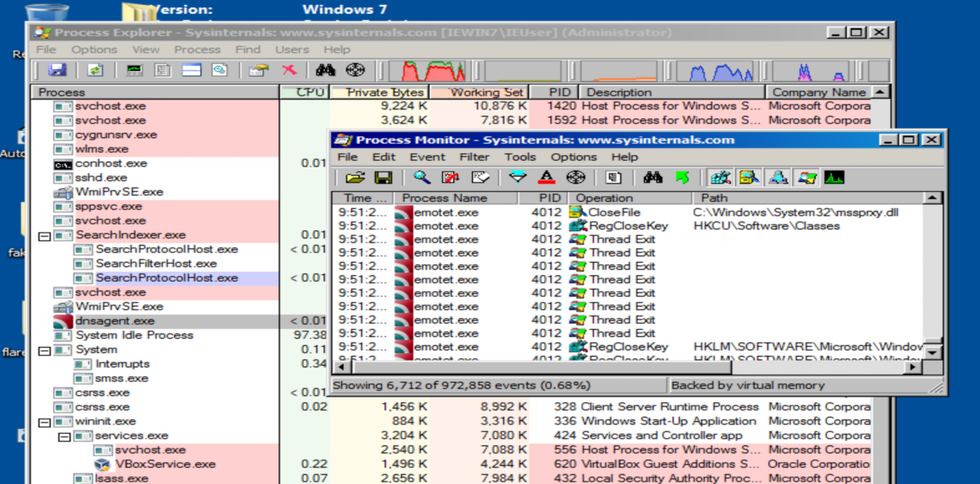Click the crosshair Find Window icon in Process Explorer

[x=355, y=70]
